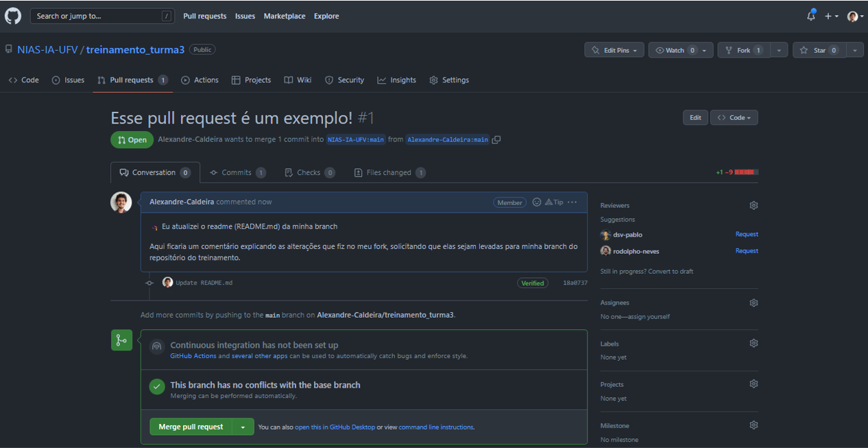Expand the arrow next to Star
Image resolution: width=868 pixels, height=448 pixels.
854,50
